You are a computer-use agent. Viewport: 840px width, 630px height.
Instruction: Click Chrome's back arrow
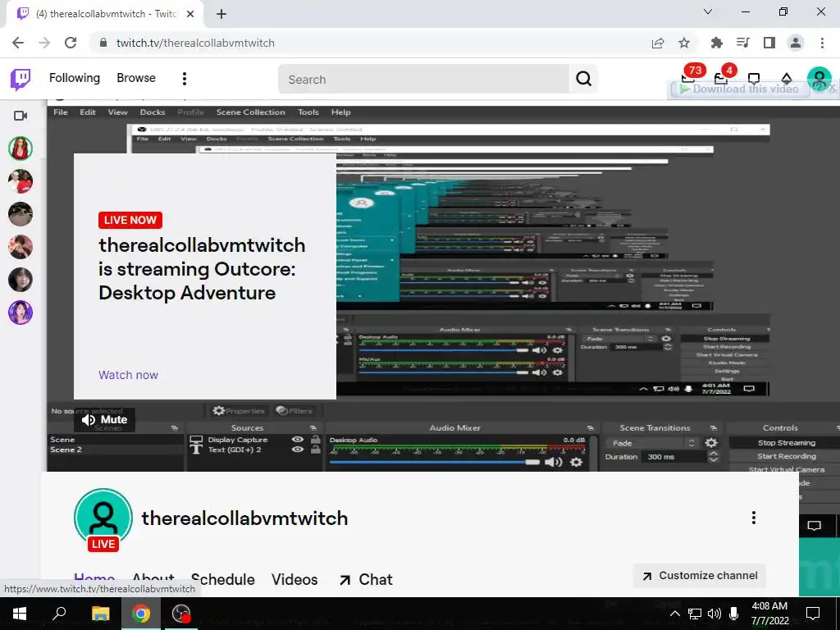point(18,43)
